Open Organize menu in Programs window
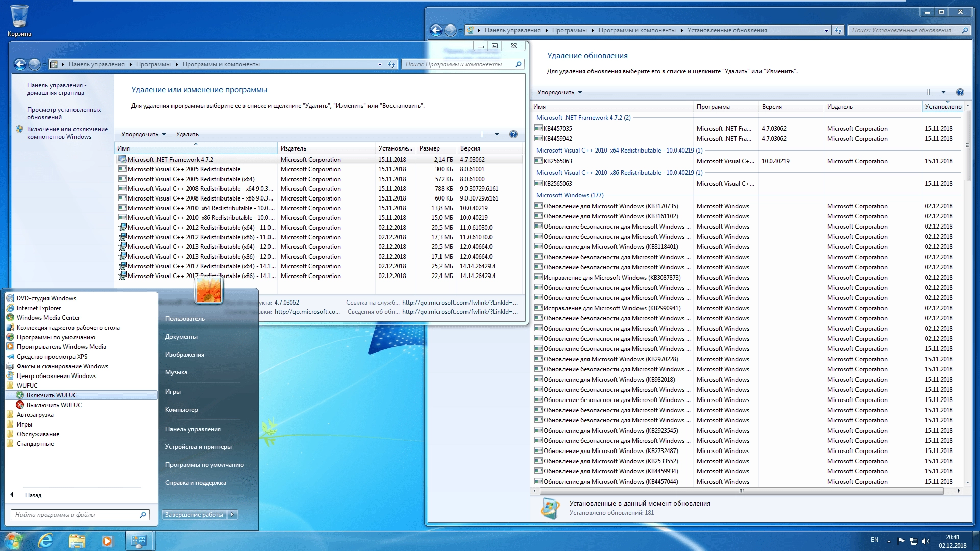The image size is (980, 551). pyautogui.click(x=143, y=134)
